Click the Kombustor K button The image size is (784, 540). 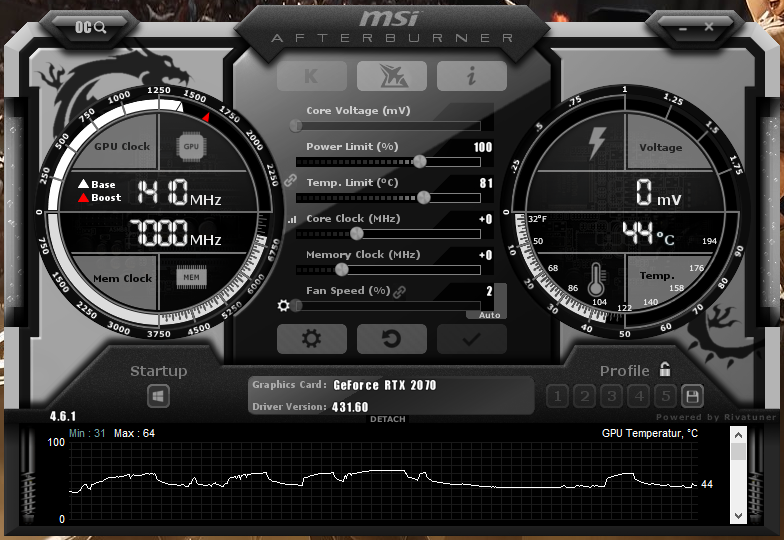(x=312, y=76)
